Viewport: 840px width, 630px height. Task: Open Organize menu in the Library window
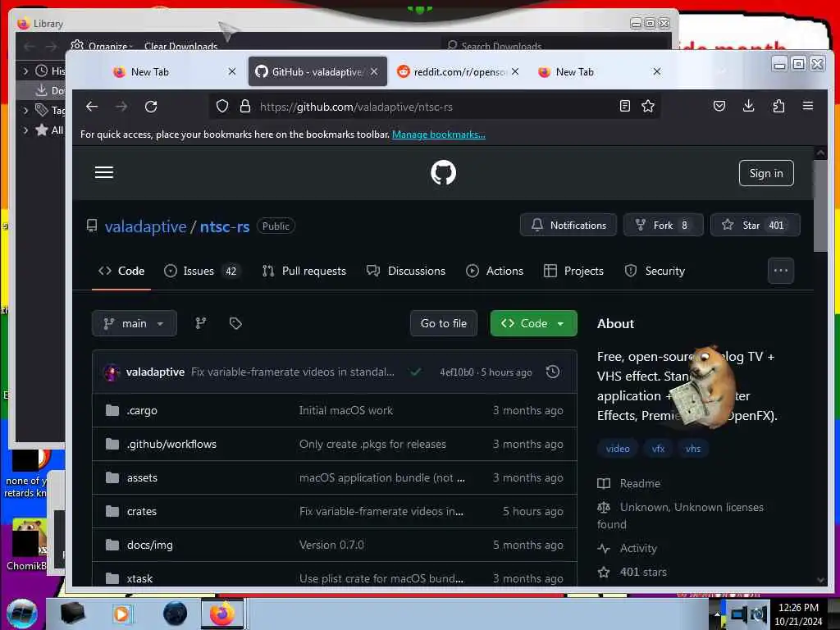[x=103, y=46]
